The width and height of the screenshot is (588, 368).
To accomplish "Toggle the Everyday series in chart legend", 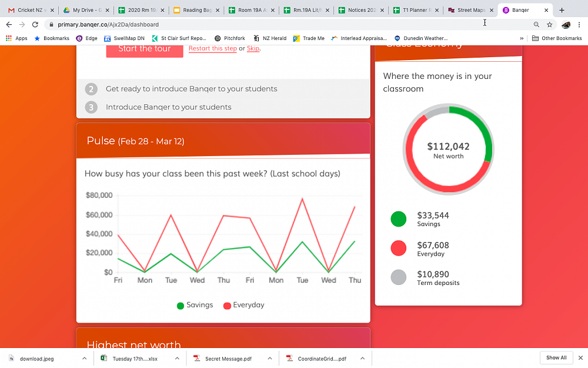I will pos(243,305).
